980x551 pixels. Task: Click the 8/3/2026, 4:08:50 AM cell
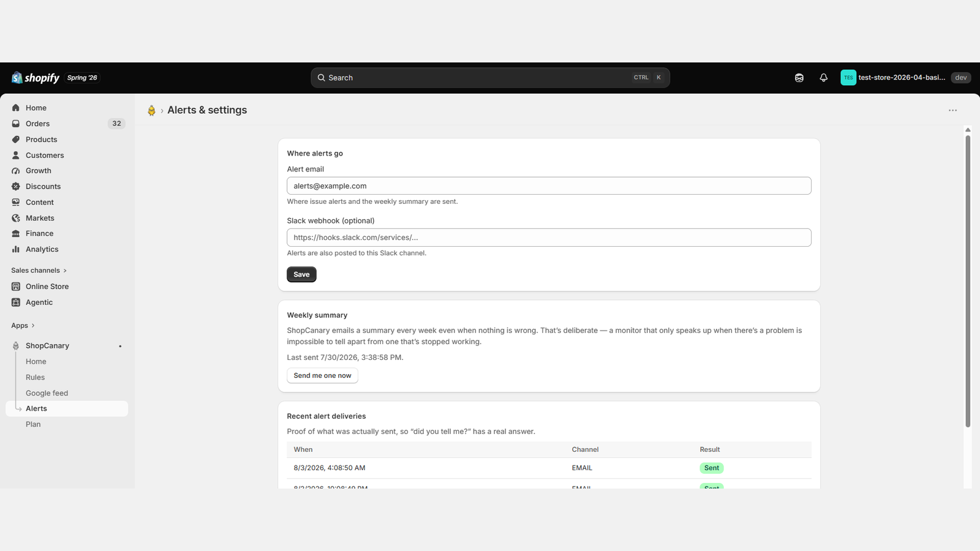330,468
